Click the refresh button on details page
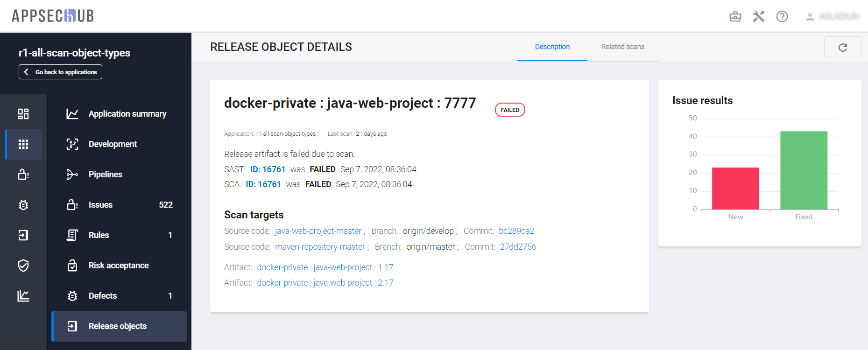Image resolution: width=868 pixels, height=350 pixels. (x=842, y=47)
